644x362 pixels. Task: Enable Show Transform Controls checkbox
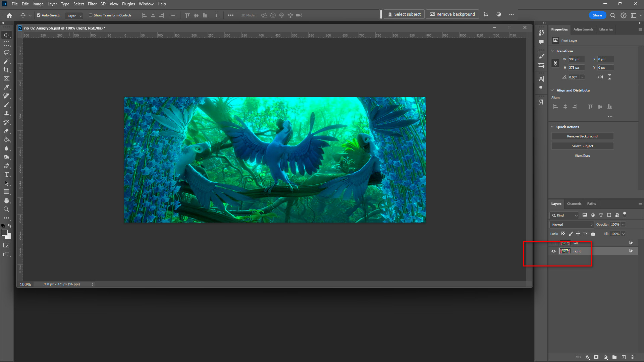coord(91,15)
